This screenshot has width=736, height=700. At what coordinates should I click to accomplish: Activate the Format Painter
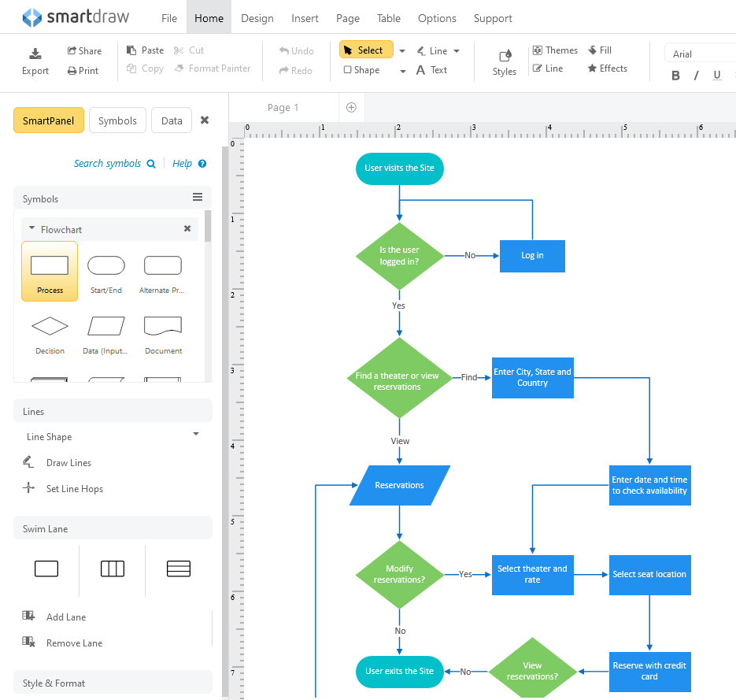pos(213,69)
